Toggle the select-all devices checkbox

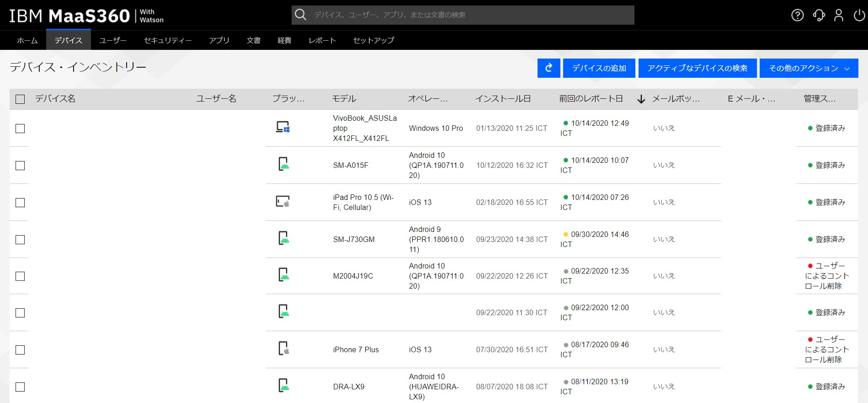[x=20, y=99]
